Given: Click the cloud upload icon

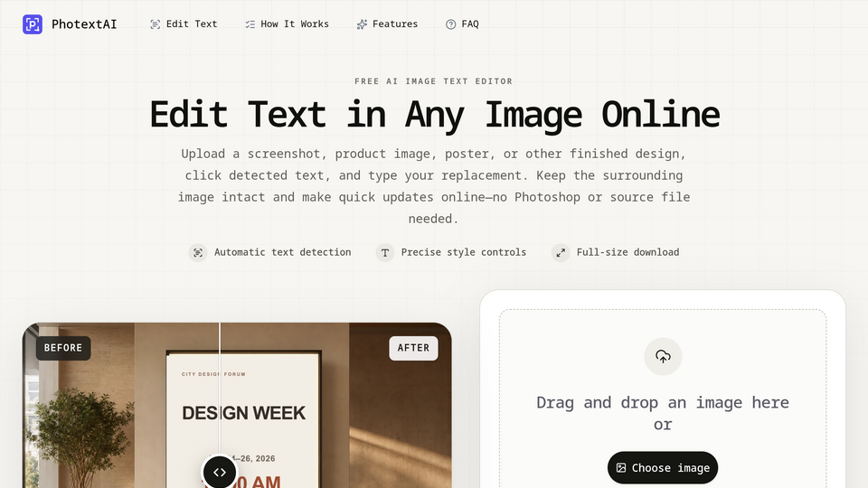Looking at the screenshot, I should click(x=663, y=356).
